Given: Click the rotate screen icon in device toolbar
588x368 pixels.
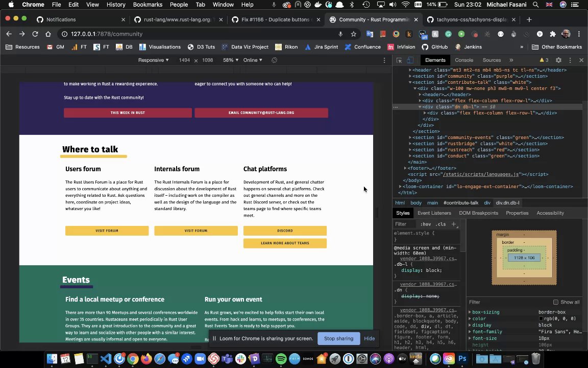Looking at the screenshot, I should (274, 60).
